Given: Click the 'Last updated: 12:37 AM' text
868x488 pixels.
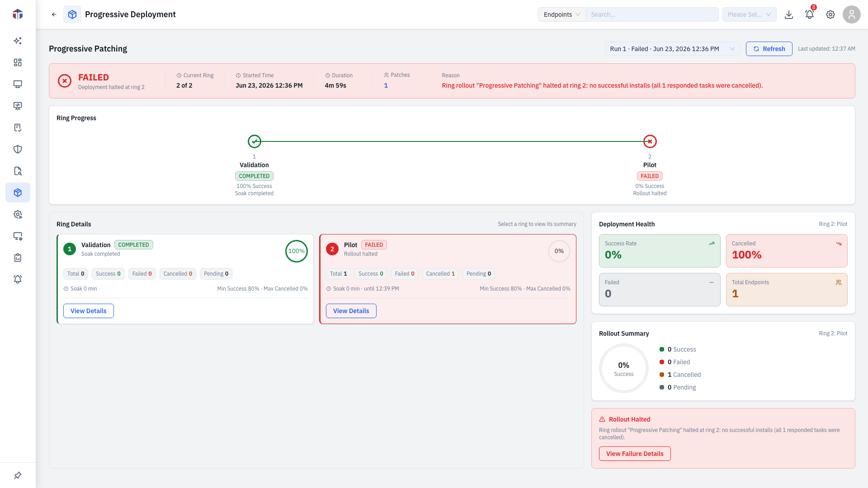Looking at the screenshot, I should [x=826, y=49].
